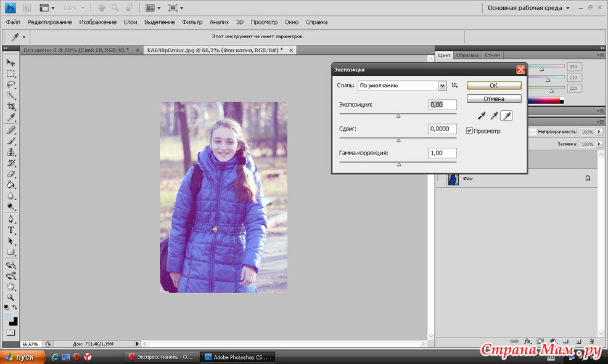The height and width of the screenshot is (364, 608).
Task: Toggle Quick Mask mode
Action: 10,333
